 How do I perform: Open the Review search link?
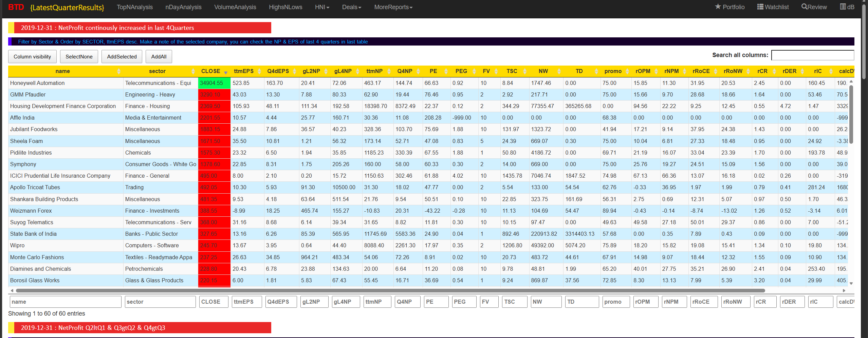814,7
